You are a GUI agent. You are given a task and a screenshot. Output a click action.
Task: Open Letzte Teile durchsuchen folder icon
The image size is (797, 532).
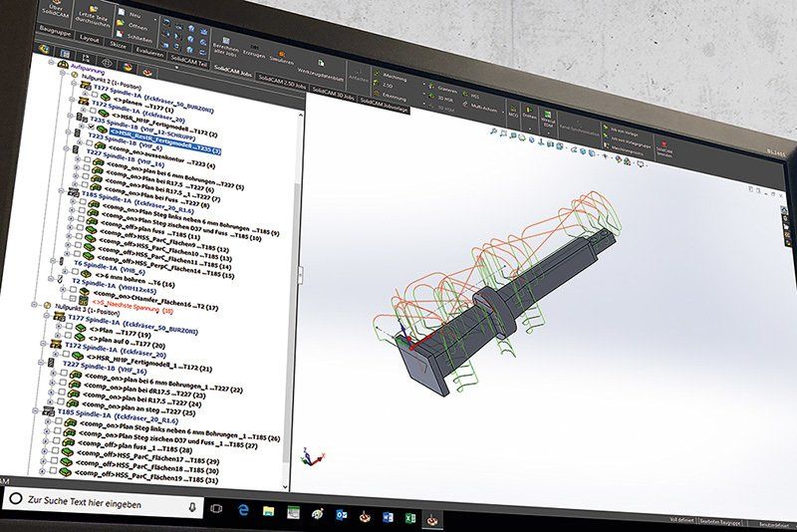point(95,9)
